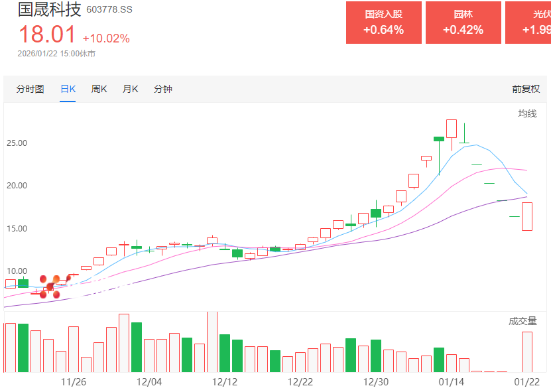Select the last red candlestick on 01/22
551x392 pixels.
tap(527, 216)
